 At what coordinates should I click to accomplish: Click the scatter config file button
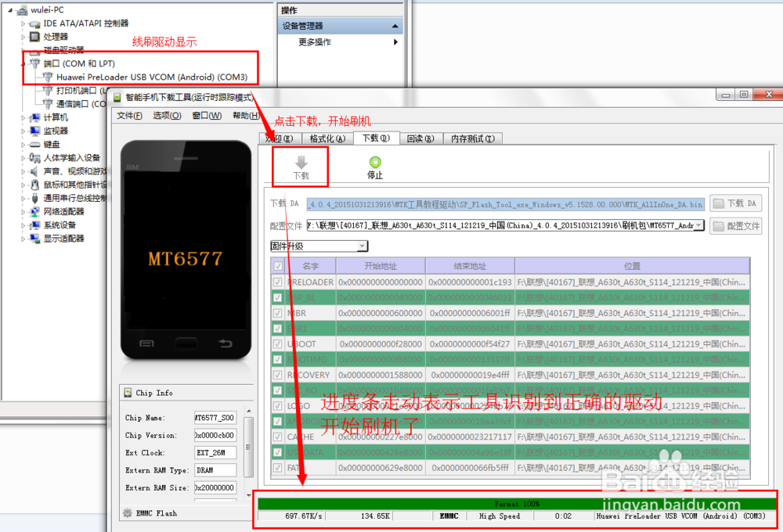tap(735, 226)
